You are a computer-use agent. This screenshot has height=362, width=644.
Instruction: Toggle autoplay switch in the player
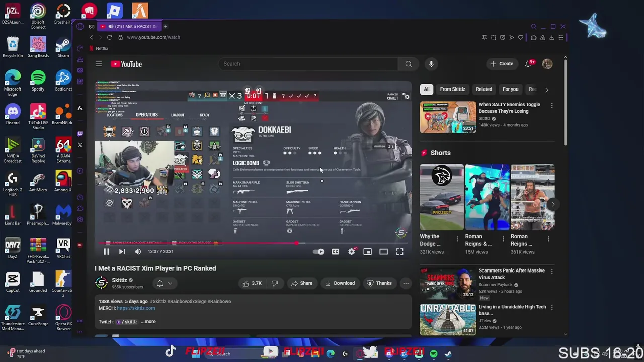tap(318, 252)
